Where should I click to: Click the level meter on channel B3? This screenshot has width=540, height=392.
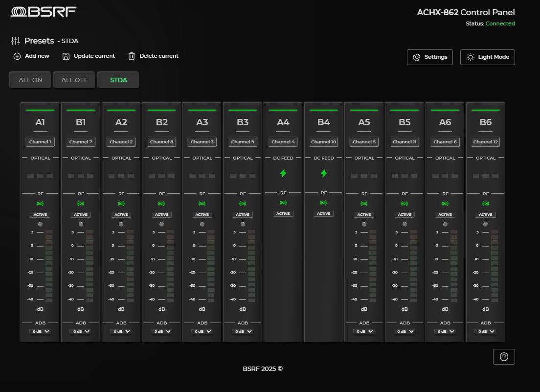click(251, 266)
